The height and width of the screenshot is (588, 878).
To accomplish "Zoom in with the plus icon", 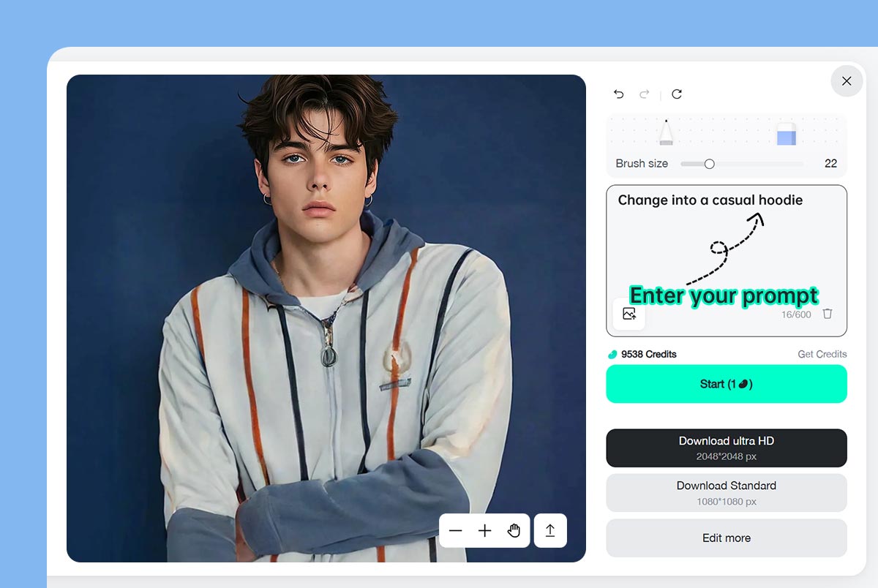I will point(484,531).
